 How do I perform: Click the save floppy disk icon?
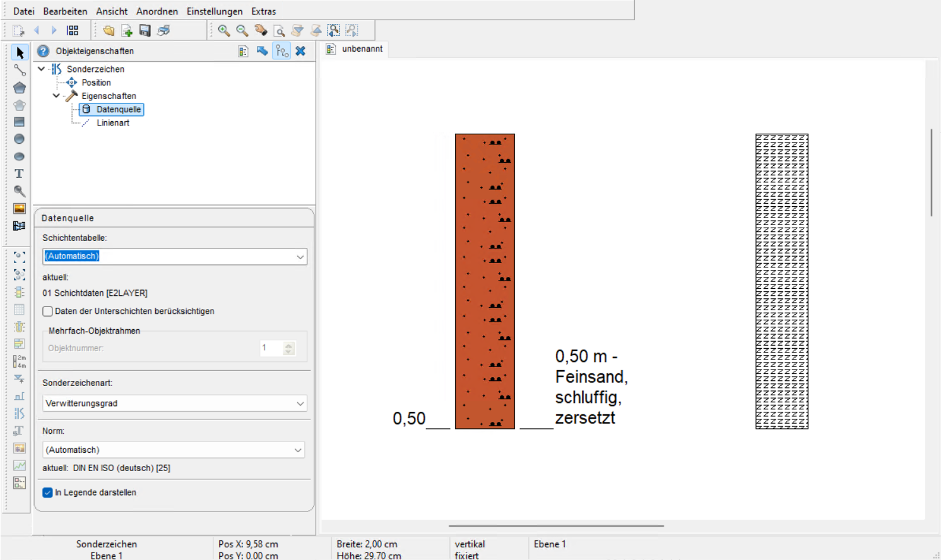(145, 30)
